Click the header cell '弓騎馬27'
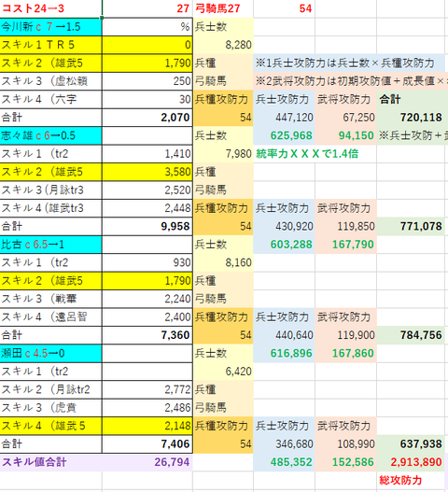The image size is (448, 492). click(223, 8)
